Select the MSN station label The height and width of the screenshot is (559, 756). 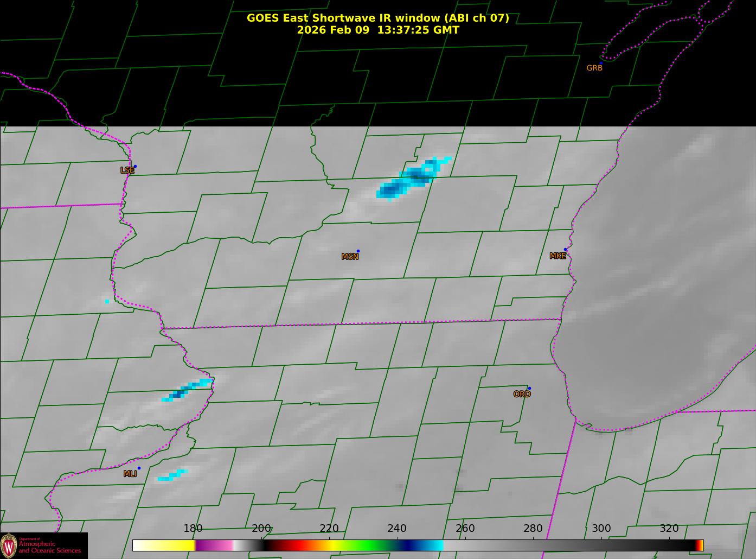coord(350,257)
